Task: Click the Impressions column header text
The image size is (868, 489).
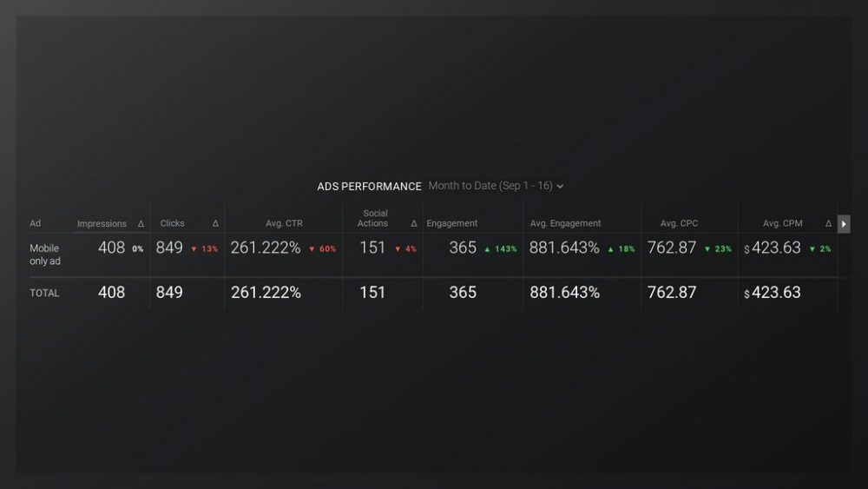Action: 102,224
